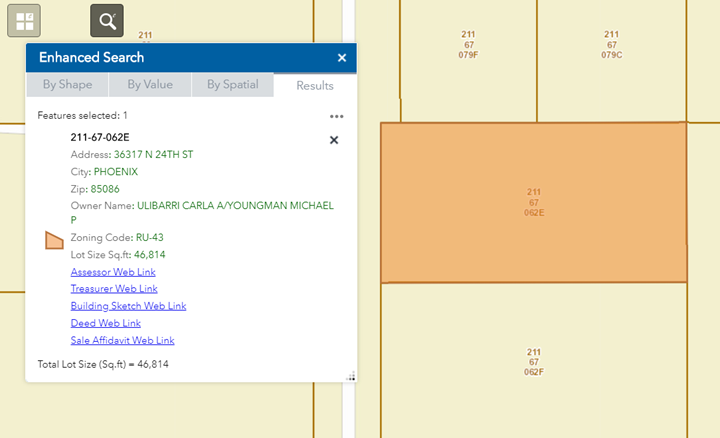Image resolution: width=720 pixels, height=438 pixels.
Task: Click the highlighted parcel 062E on map
Action: pos(533,201)
